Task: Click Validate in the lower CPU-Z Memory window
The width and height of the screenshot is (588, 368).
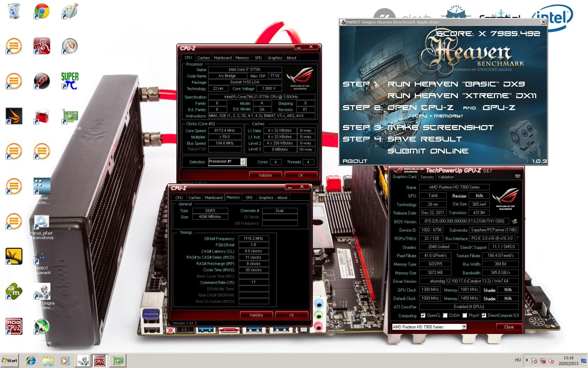Action: coord(256,315)
